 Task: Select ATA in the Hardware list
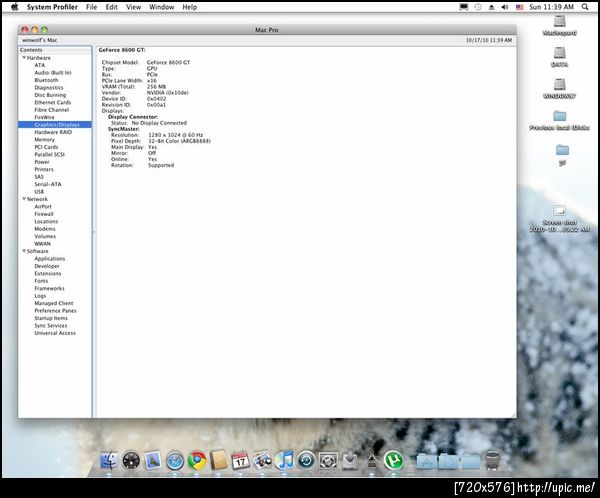(x=39, y=65)
